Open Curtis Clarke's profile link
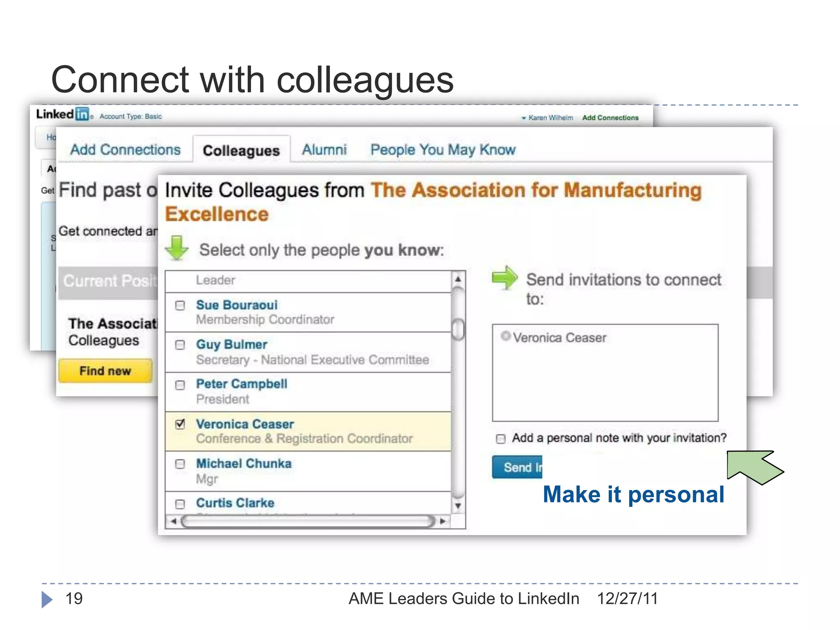This screenshot has height=630, width=840. pos(235,503)
